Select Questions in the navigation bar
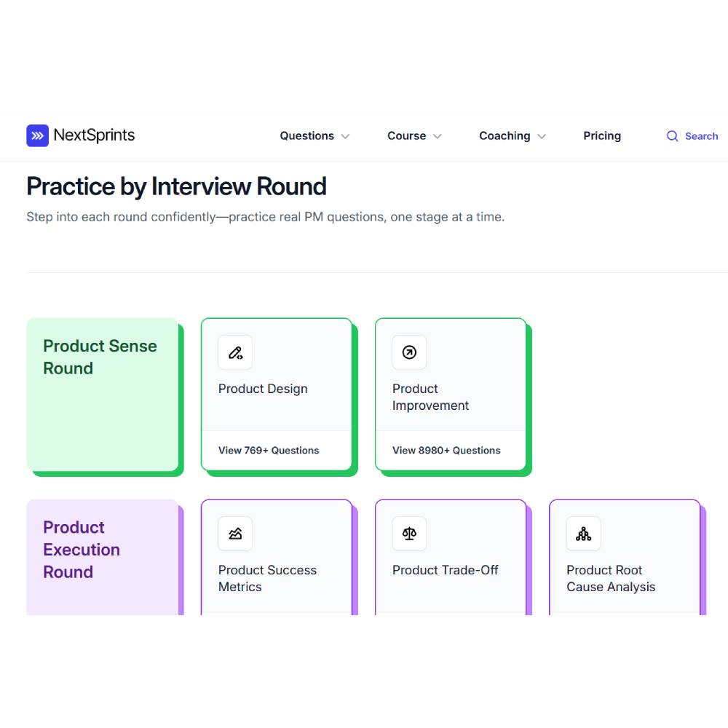Screen dimensions: 728x728 [308, 135]
